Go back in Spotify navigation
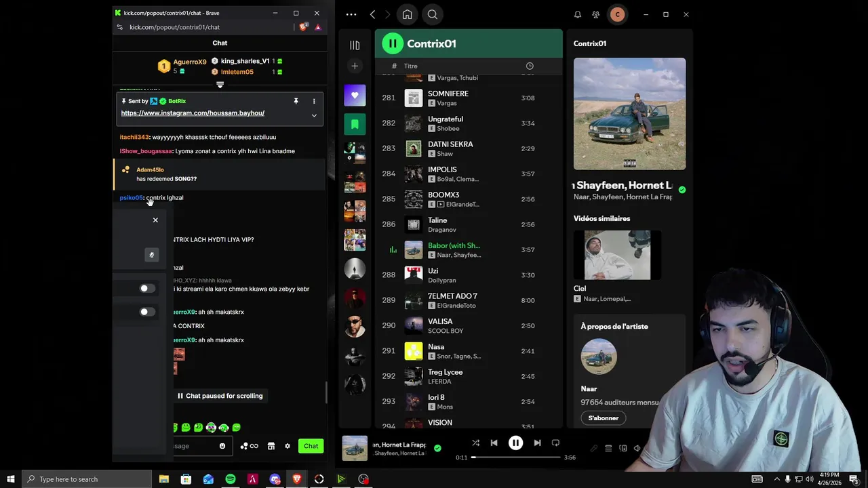 [372, 14]
